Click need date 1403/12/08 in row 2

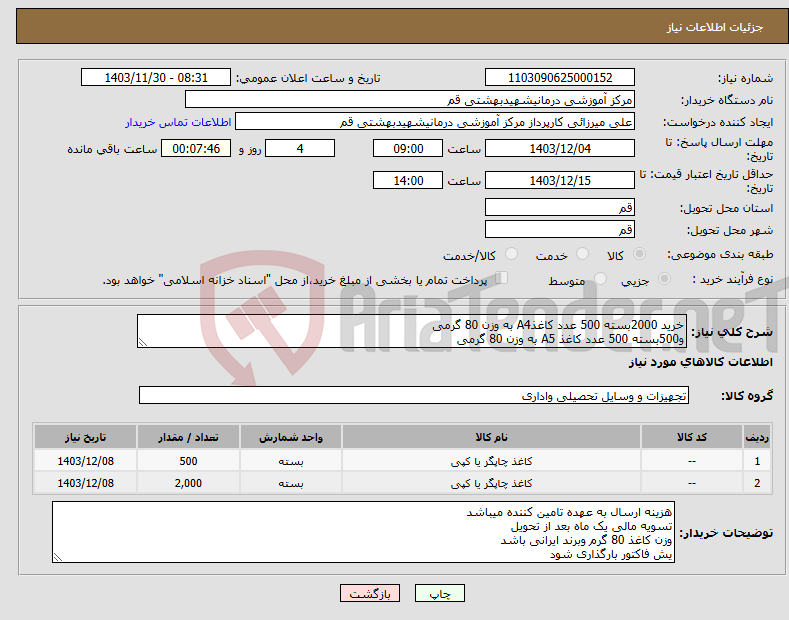coord(86,483)
